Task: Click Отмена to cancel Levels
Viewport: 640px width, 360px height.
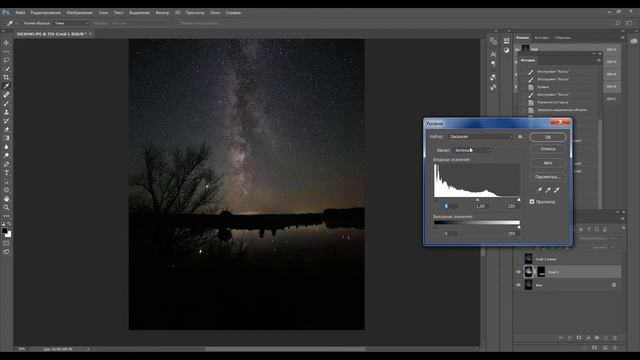Action: click(x=548, y=149)
